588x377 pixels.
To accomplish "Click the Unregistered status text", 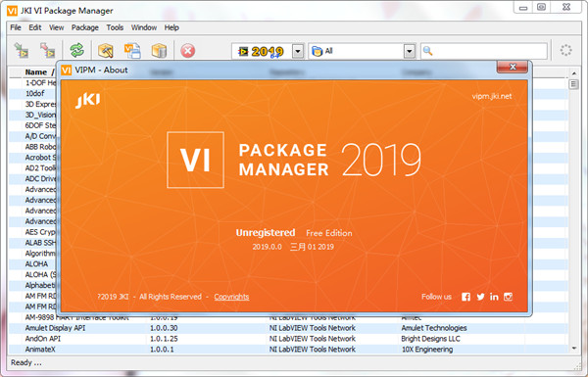I will pyautogui.click(x=266, y=233).
